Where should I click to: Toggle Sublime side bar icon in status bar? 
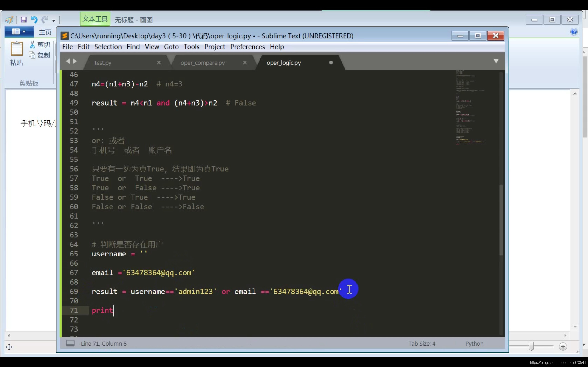(71, 343)
